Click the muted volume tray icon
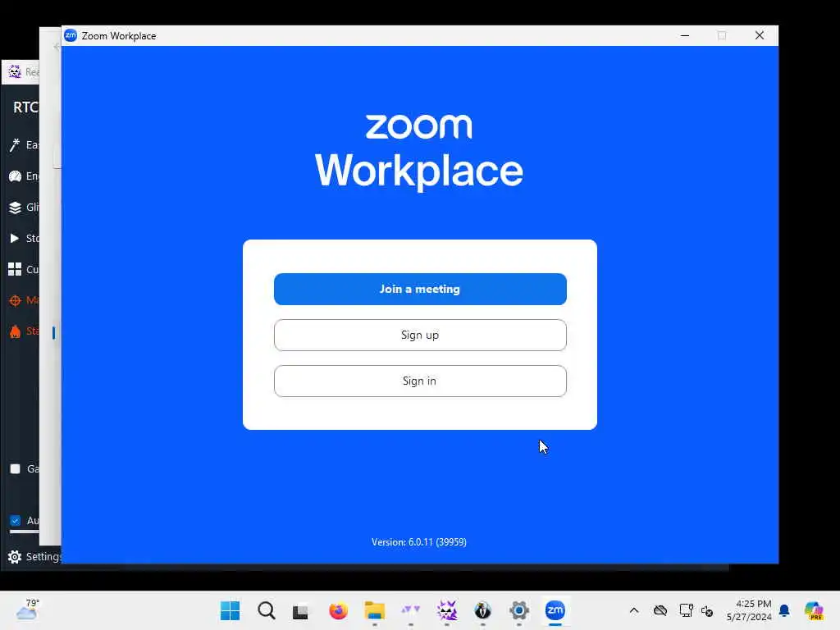Viewport: 840px width, 630px height. [x=707, y=610]
